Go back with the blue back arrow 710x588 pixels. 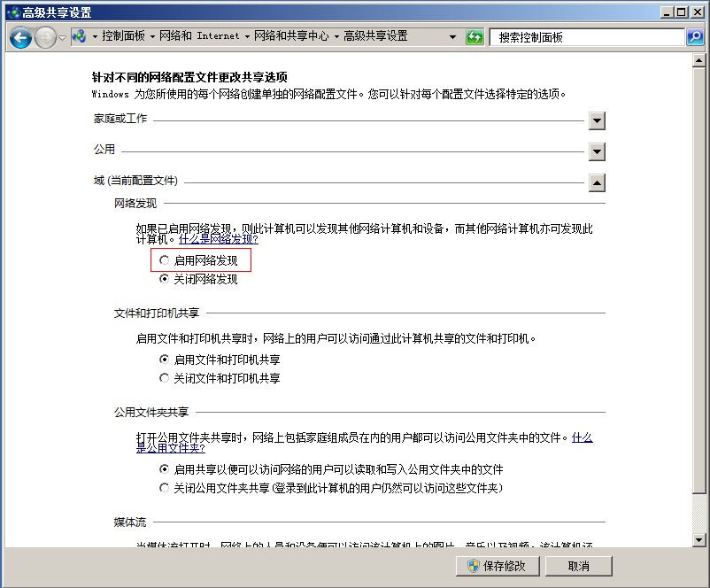pyautogui.click(x=20, y=37)
